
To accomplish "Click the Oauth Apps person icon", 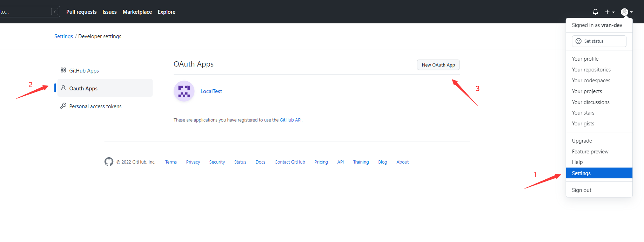I will click(x=63, y=88).
